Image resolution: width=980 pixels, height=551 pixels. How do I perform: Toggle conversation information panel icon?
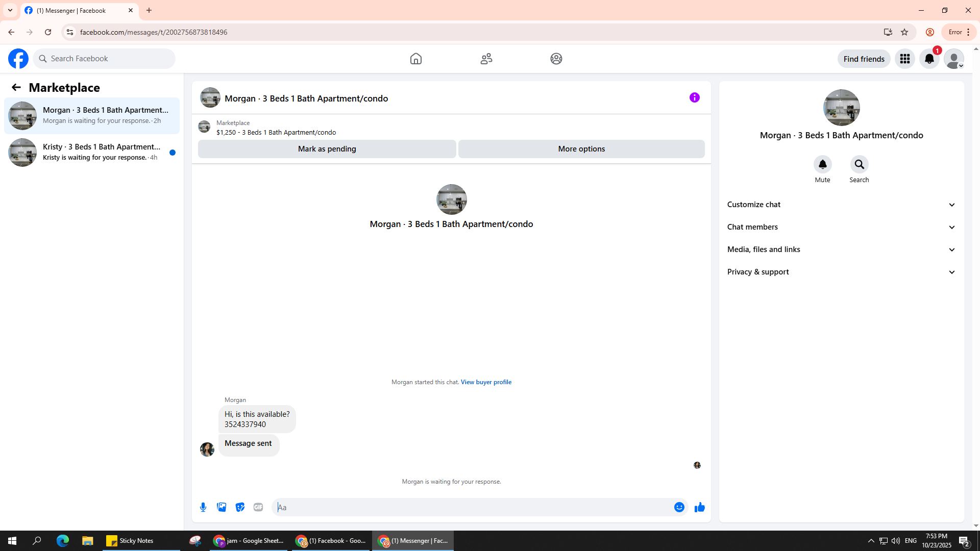pyautogui.click(x=694, y=97)
